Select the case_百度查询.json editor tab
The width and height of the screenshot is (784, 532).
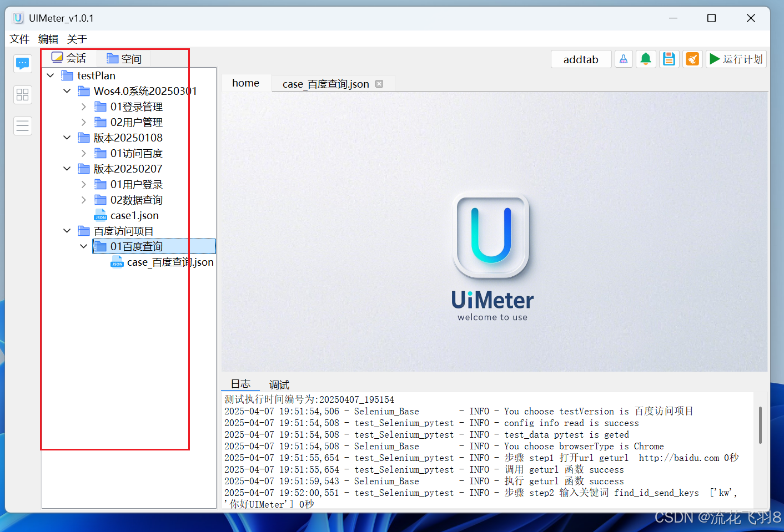click(x=332, y=84)
